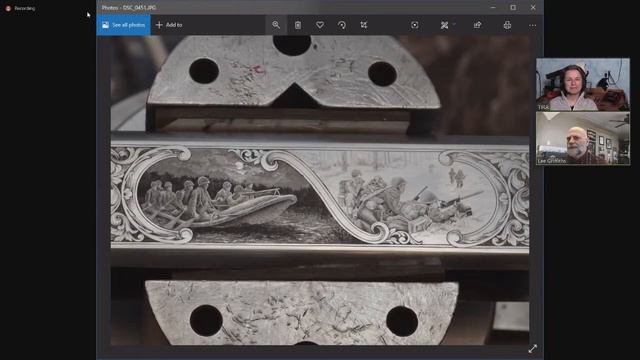
Task: Maximize the Photos window
Action: [x=513, y=7]
